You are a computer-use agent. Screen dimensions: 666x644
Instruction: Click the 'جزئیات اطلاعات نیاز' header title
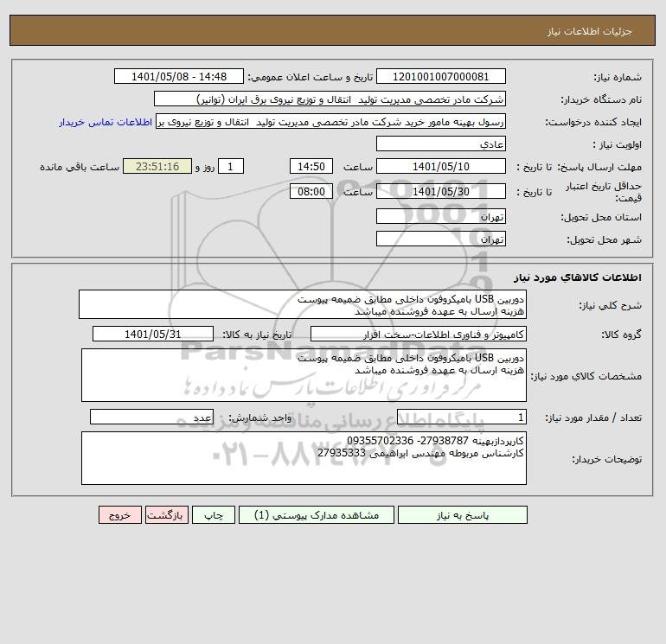point(590,31)
